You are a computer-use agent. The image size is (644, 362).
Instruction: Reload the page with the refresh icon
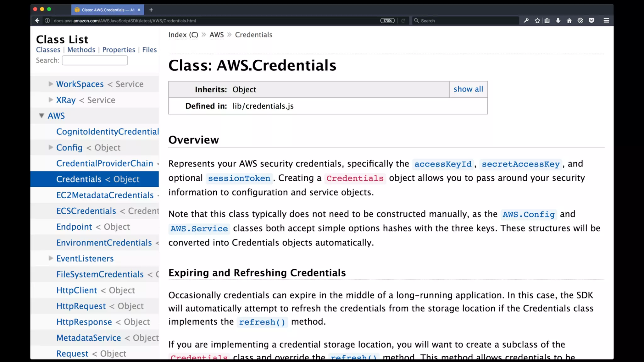point(403,21)
